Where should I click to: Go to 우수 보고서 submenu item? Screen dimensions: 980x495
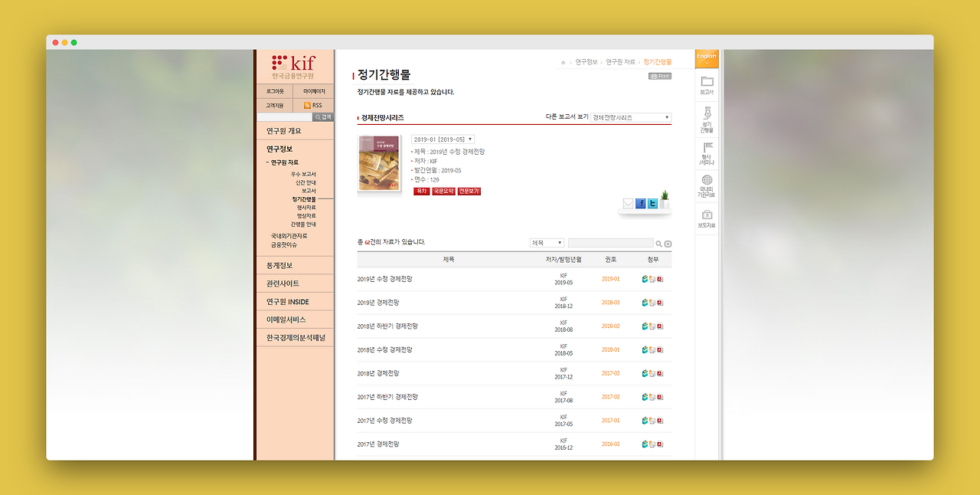[303, 174]
